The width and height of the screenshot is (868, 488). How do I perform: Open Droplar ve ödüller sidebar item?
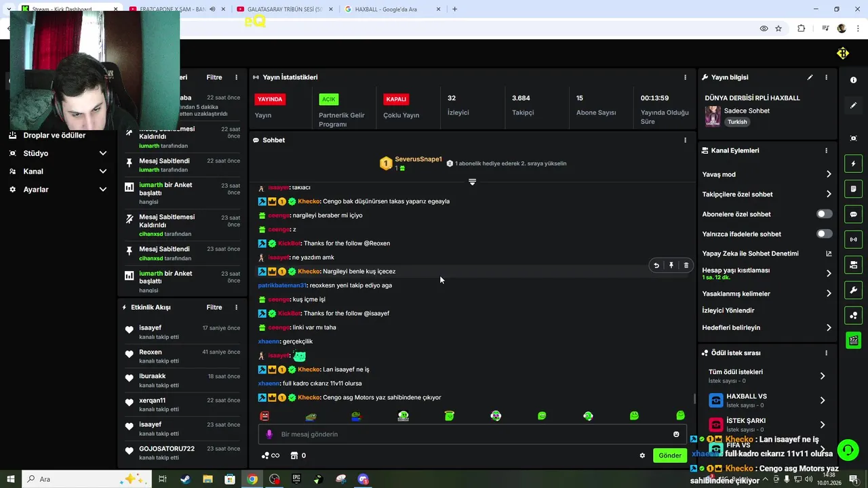coord(54,136)
